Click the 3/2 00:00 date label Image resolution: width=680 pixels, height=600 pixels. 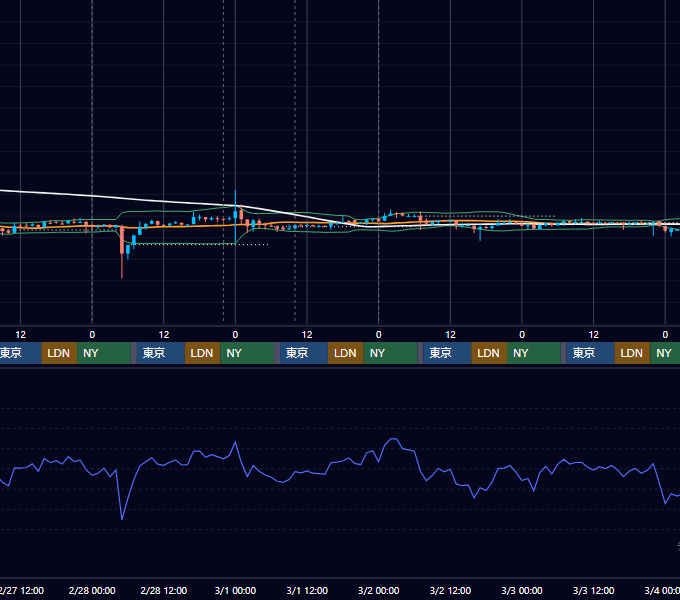[x=379, y=590]
